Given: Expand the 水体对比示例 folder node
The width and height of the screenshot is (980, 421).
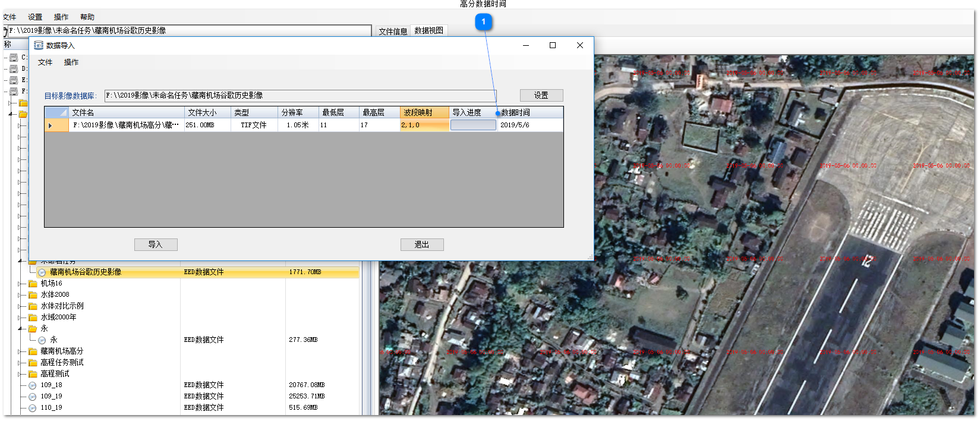Looking at the screenshot, I should pyautogui.click(x=20, y=306).
